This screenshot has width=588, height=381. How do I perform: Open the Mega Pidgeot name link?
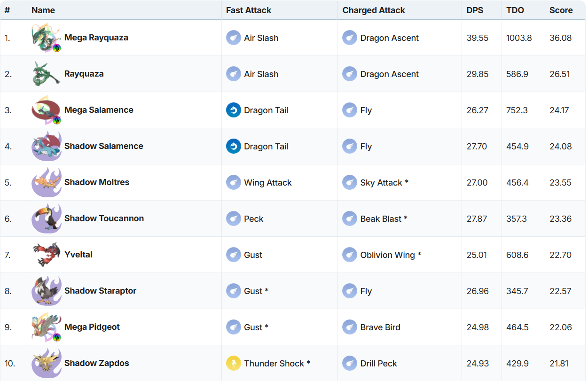(92, 327)
